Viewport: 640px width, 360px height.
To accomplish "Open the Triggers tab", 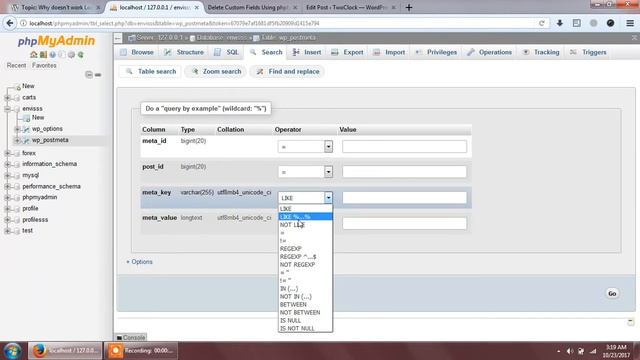I will coord(588,52).
